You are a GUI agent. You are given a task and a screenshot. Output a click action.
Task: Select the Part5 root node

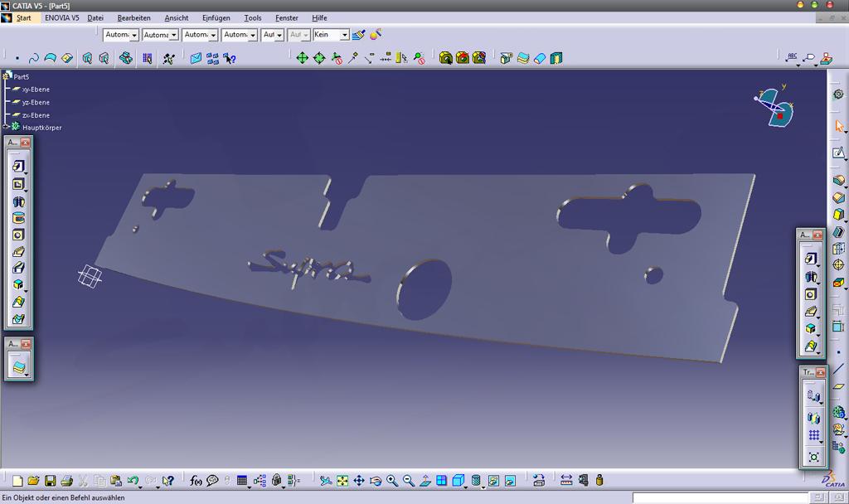[21, 77]
